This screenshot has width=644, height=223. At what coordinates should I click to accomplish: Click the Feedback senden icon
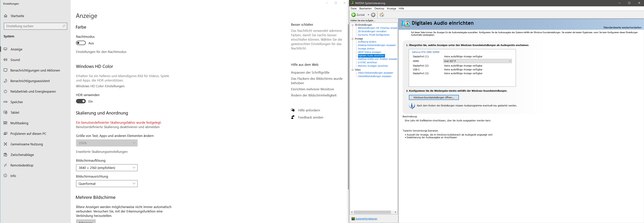tap(293, 117)
